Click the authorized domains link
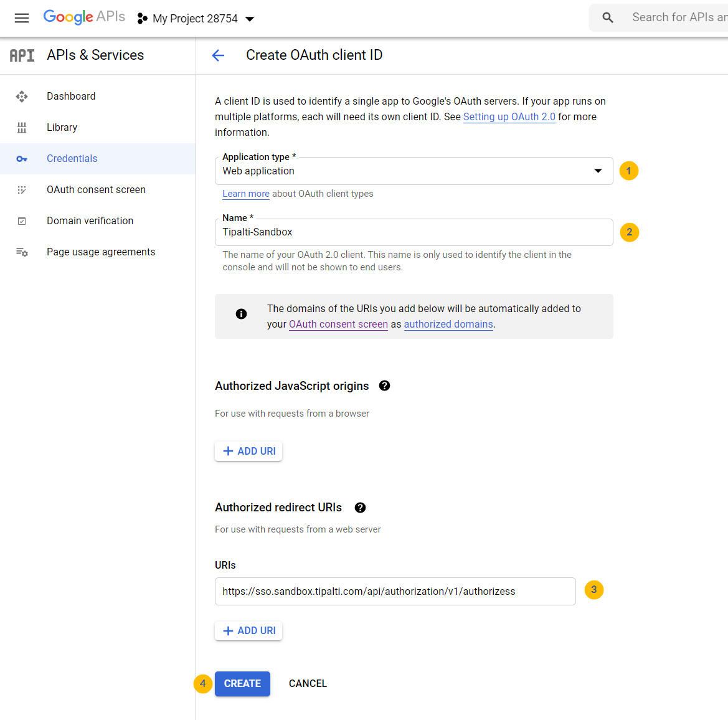728x720 pixels. click(x=448, y=324)
